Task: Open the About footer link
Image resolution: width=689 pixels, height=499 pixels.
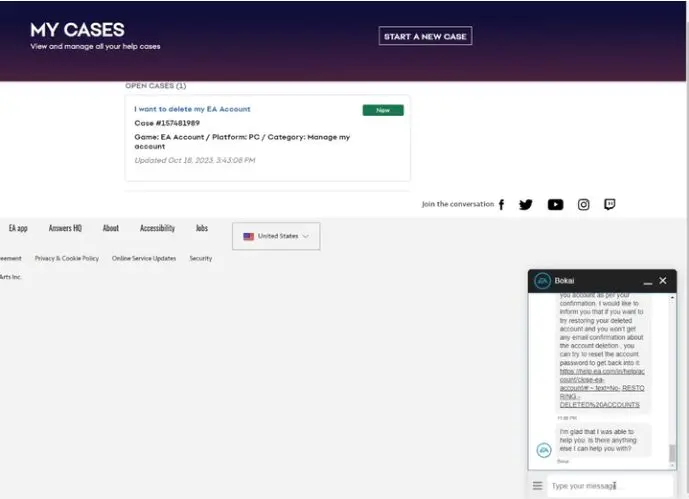Action: 111,228
